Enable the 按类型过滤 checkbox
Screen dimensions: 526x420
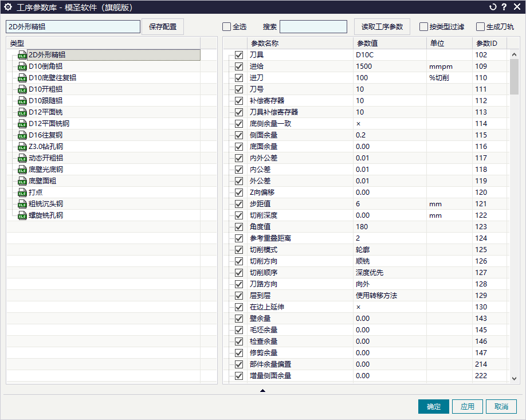click(x=423, y=27)
